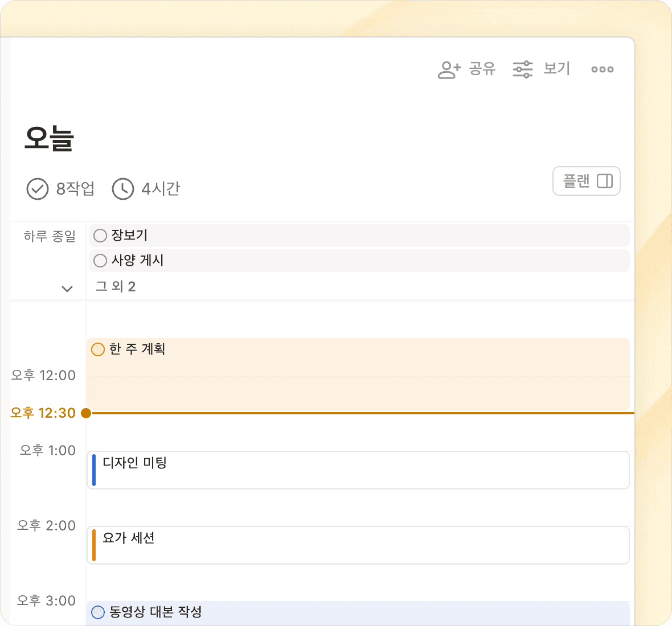The height and width of the screenshot is (626, 672).
Task: Click the blue color bar on 디자인 미팅
Action: pyautogui.click(x=94, y=470)
